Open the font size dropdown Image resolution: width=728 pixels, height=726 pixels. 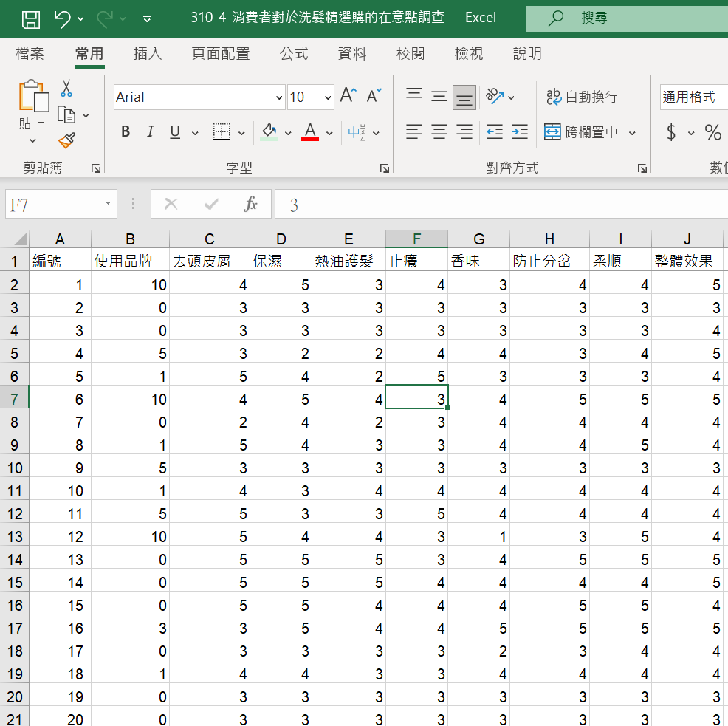328,97
